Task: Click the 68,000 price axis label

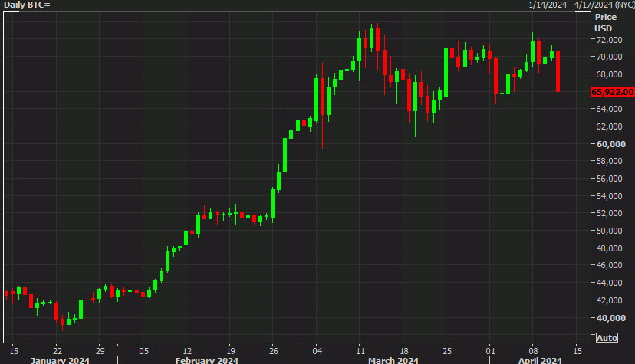Action: (x=609, y=74)
